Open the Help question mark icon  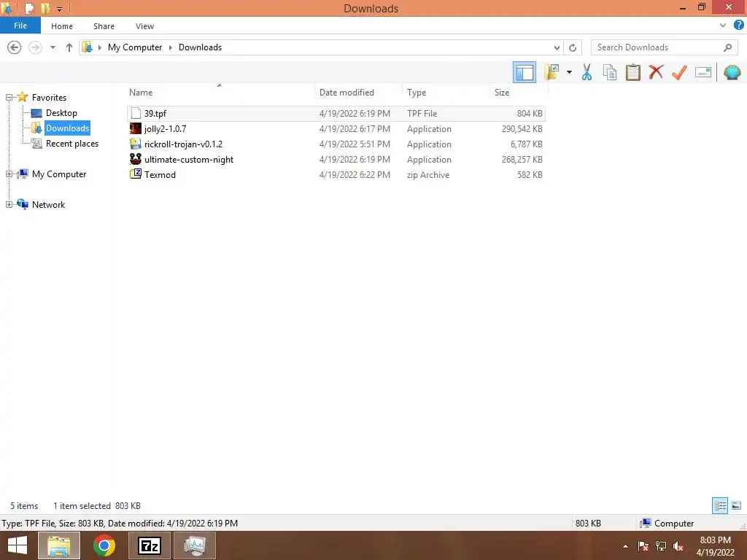739,26
